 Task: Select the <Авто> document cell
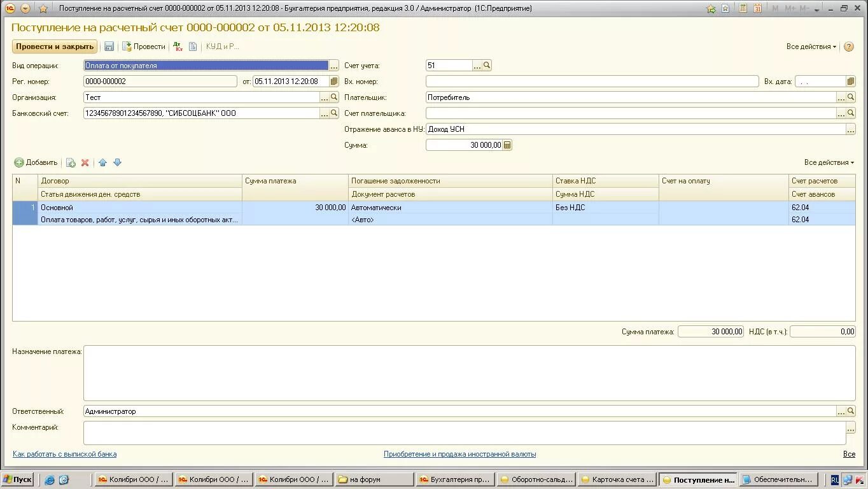pyautogui.click(x=451, y=220)
